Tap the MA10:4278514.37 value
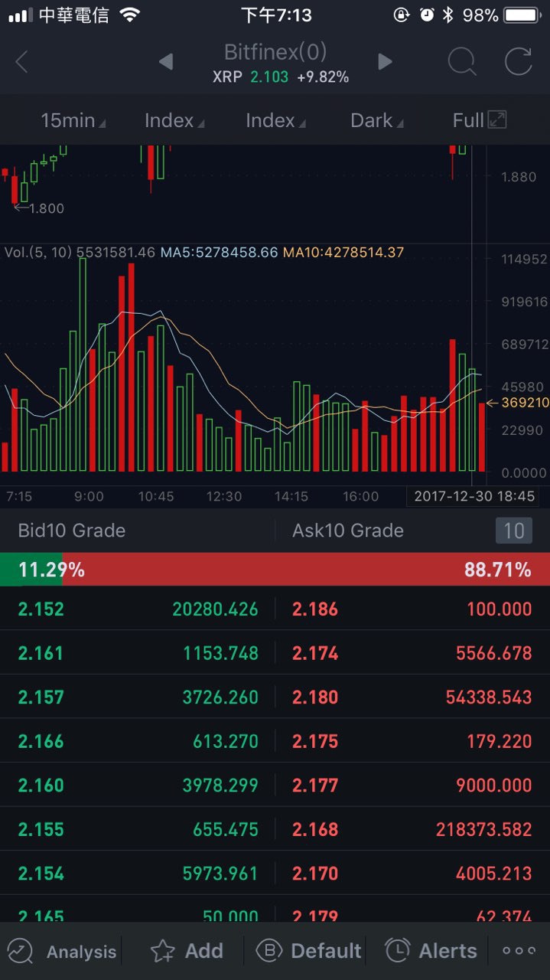Image resolution: width=550 pixels, height=980 pixels. (343, 252)
